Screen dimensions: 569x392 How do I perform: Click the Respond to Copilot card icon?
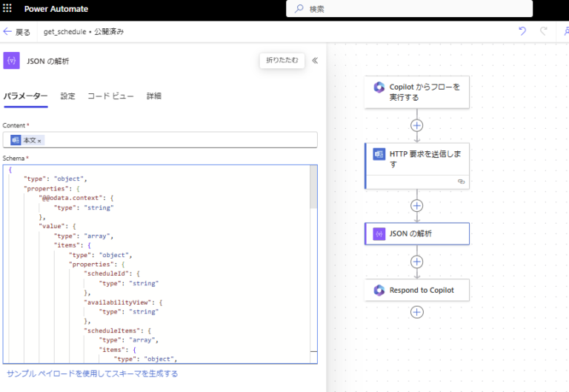click(379, 290)
